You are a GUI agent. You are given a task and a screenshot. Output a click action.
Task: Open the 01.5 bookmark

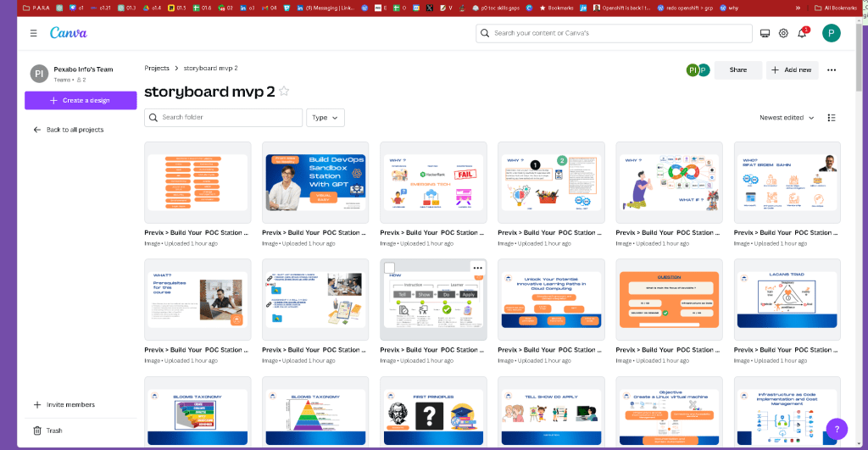click(x=176, y=8)
